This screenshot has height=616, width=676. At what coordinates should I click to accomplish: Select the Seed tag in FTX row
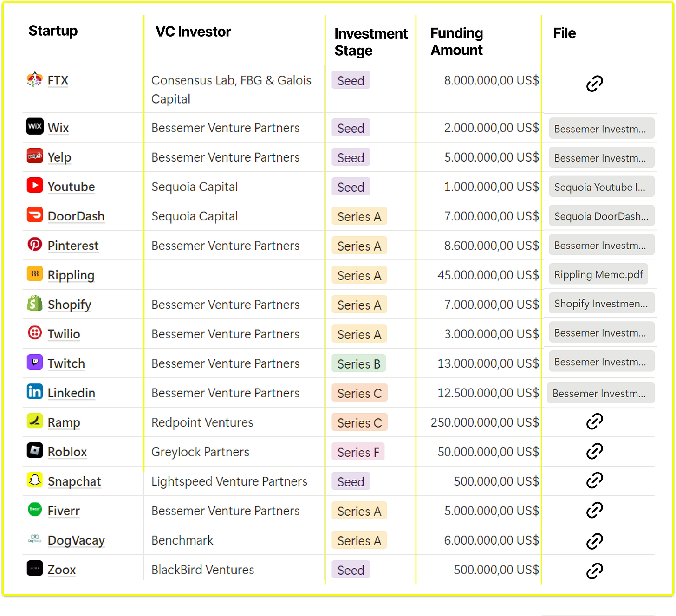point(351,80)
